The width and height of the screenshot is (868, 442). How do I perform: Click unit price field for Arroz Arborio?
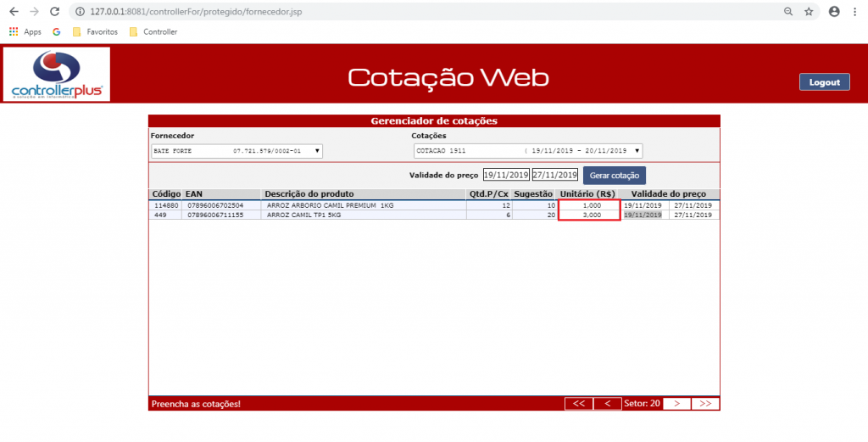tap(589, 205)
